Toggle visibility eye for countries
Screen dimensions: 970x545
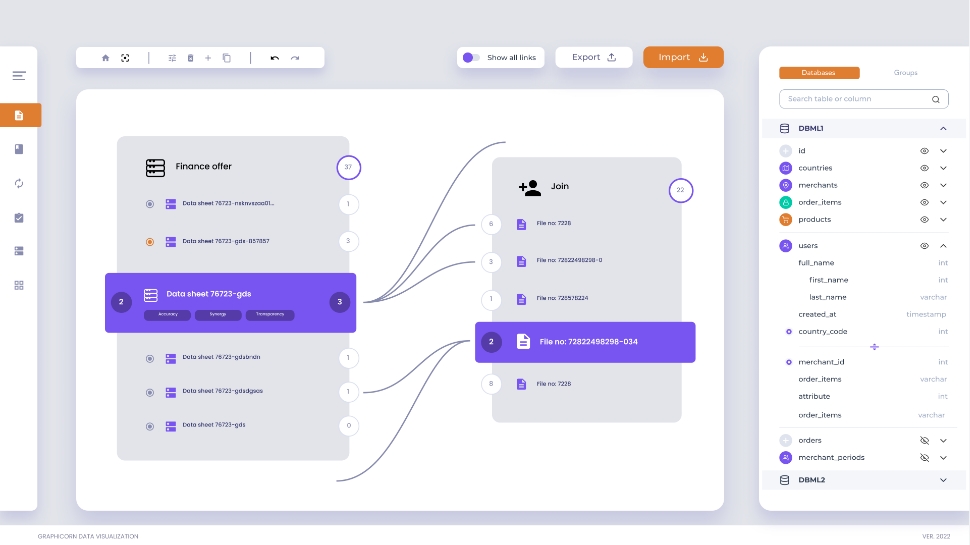click(924, 168)
